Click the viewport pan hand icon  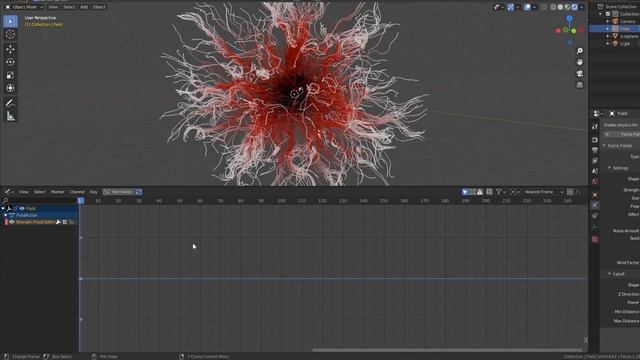580,62
